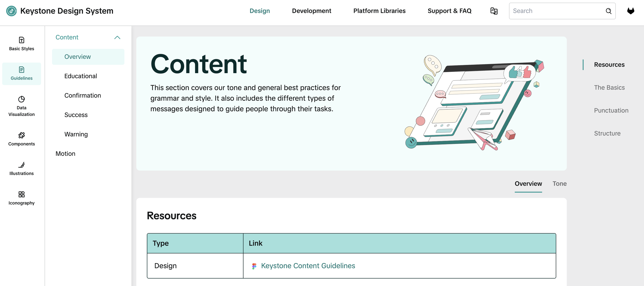Select the Guidelines sidebar icon
The height and width of the screenshot is (286, 644).
pos(21,70)
